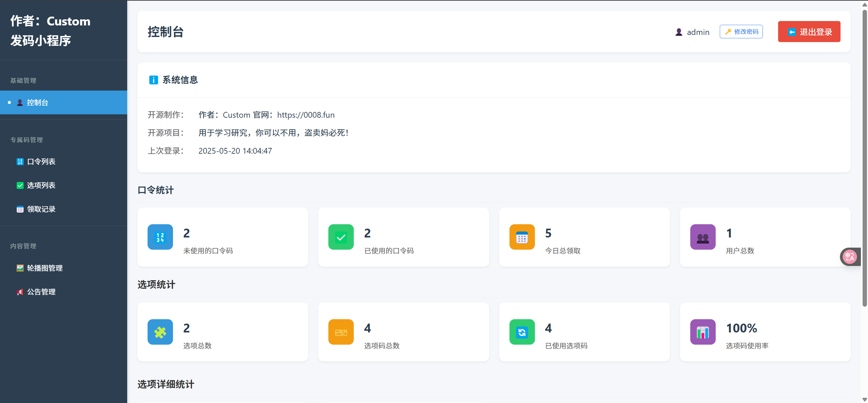
Task: Open 口令列表 in the sidebar
Action: tap(41, 162)
